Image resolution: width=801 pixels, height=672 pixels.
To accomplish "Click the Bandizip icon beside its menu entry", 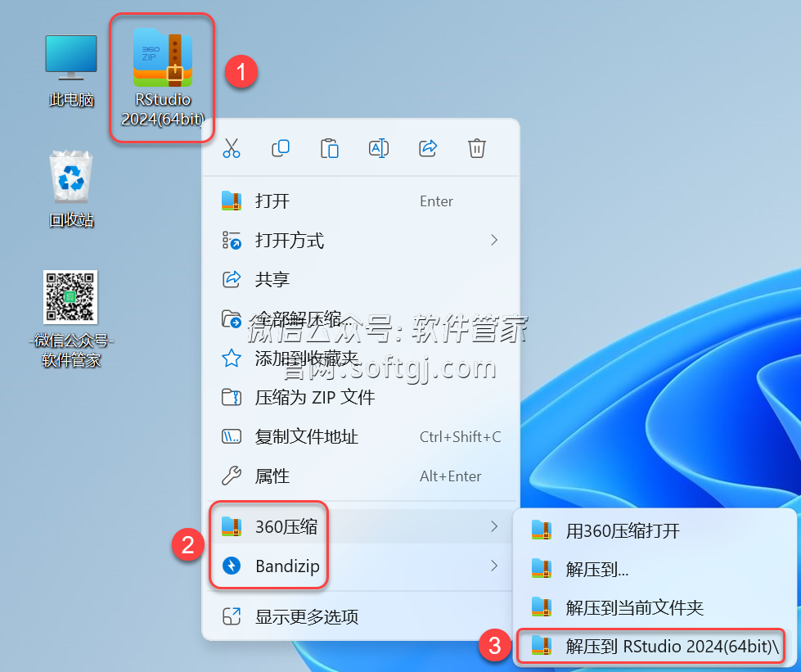I will tap(230, 566).
